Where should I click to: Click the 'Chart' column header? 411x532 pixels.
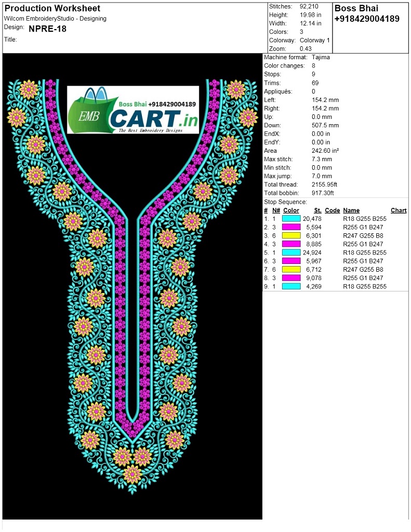[399, 211]
